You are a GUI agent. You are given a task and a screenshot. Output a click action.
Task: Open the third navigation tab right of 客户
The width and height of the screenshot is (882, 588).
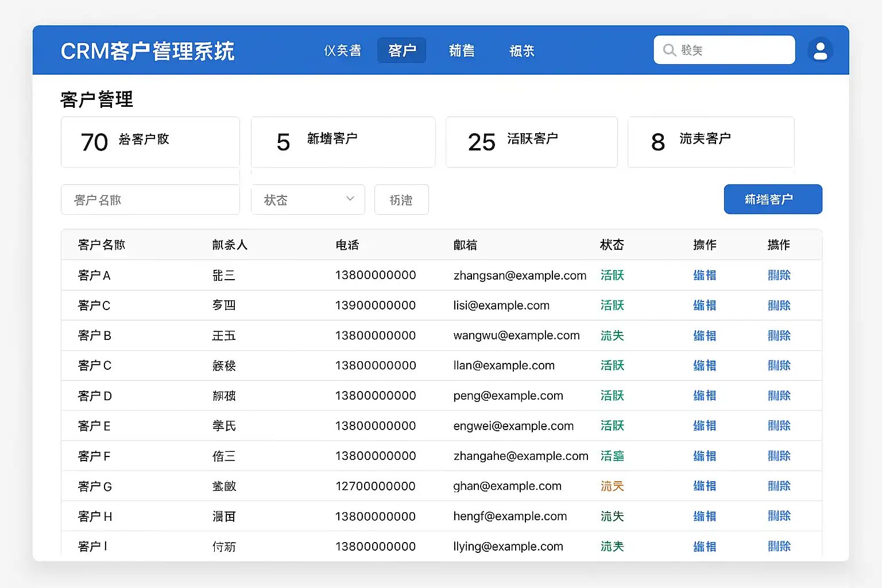point(461,51)
